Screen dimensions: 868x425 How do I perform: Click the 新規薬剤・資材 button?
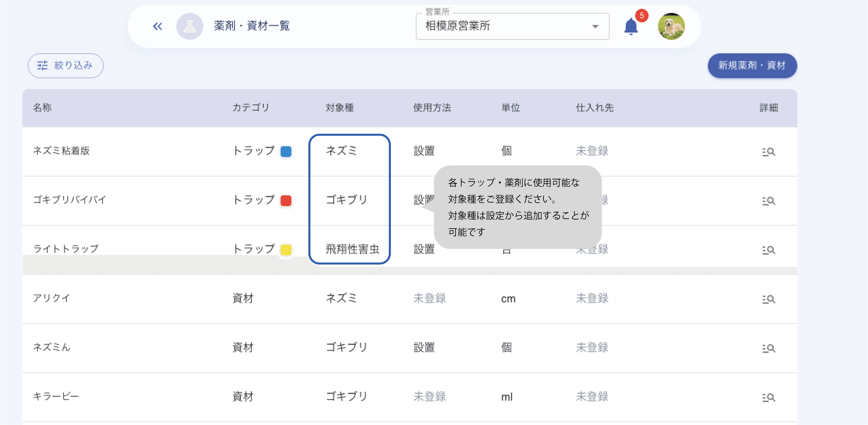point(752,65)
